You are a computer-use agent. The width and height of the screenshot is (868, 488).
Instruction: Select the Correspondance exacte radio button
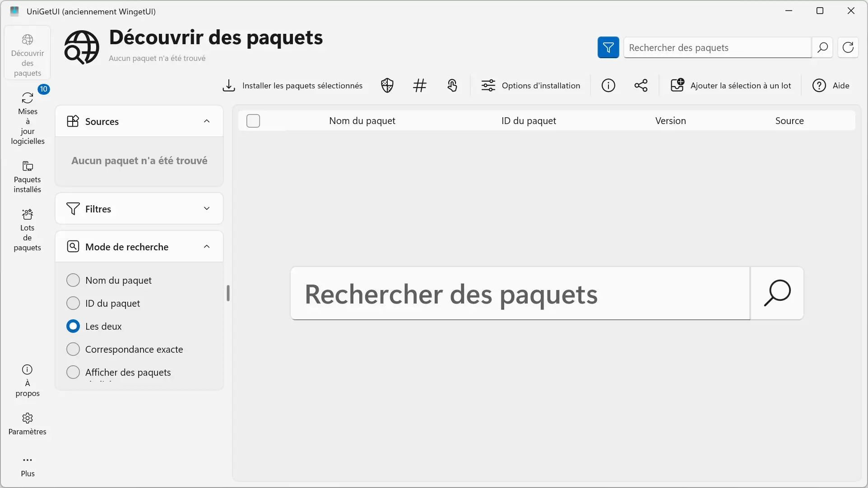click(x=73, y=349)
